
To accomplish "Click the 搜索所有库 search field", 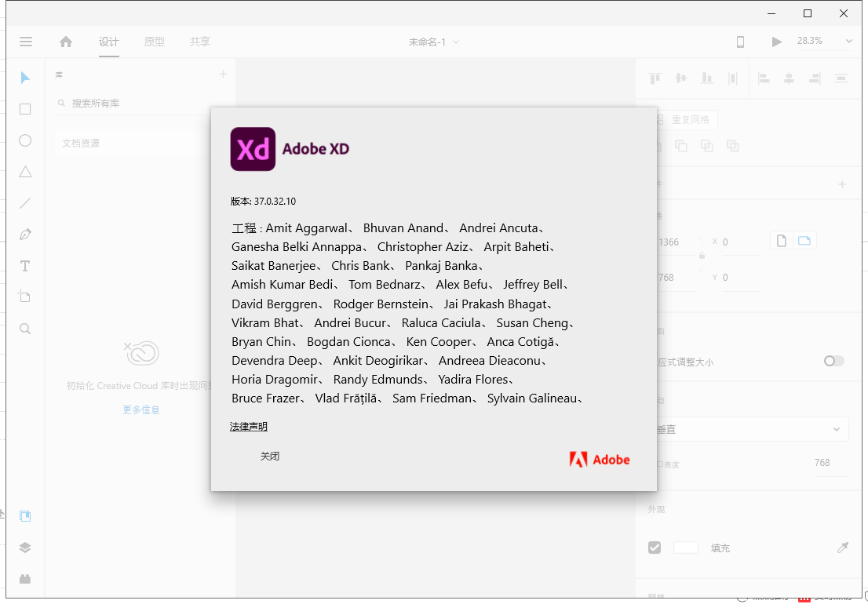I will pyautogui.click(x=133, y=103).
